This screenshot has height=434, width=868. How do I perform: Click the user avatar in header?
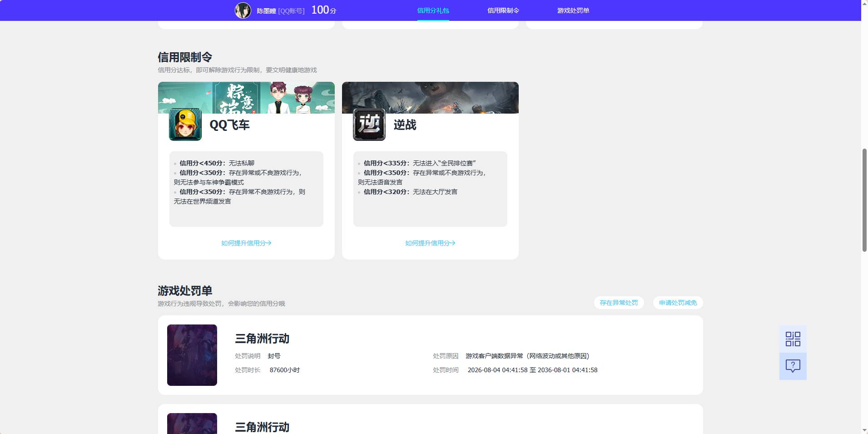pyautogui.click(x=243, y=10)
